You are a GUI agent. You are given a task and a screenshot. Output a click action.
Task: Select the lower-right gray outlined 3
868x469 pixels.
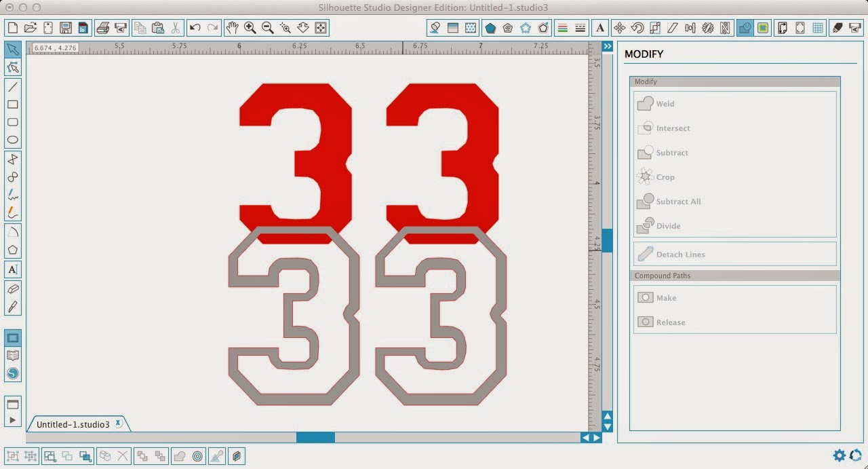(441, 317)
